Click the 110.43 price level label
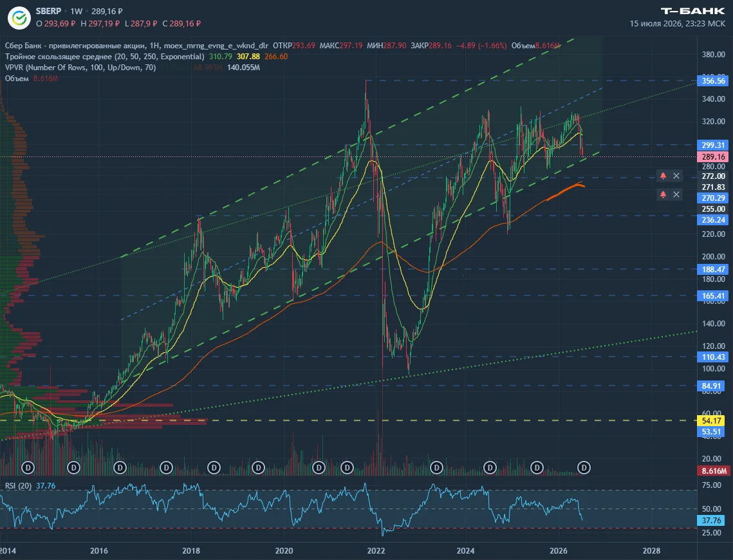This screenshot has width=733, height=560. pyautogui.click(x=713, y=357)
